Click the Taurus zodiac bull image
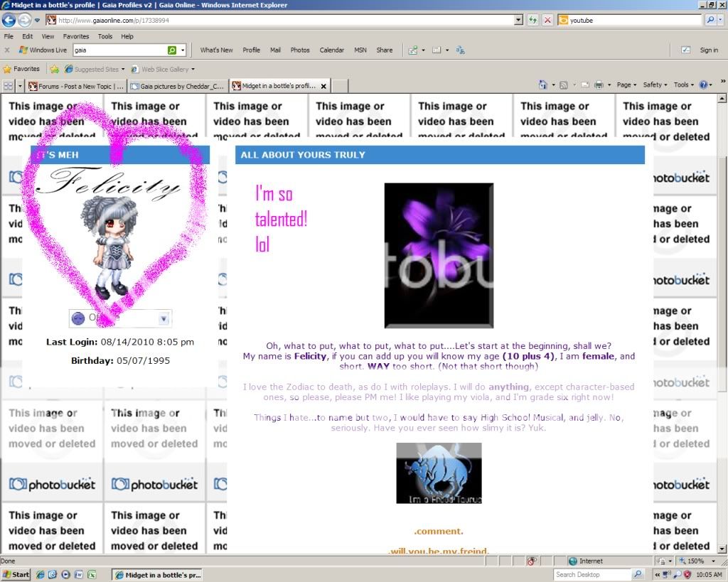This screenshot has width=728, height=582. [439, 473]
